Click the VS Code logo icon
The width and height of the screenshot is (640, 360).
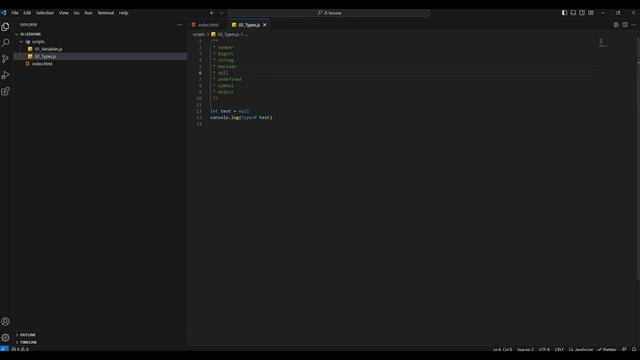[4, 13]
